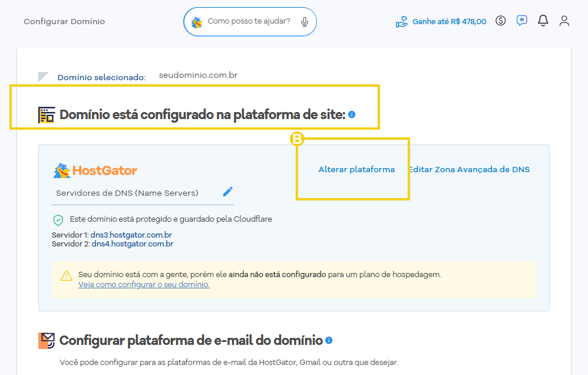This screenshot has height=375, width=588.
Task: Click the 'Configurar Domínio' page title
Action: pyautogui.click(x=64, y=21)
